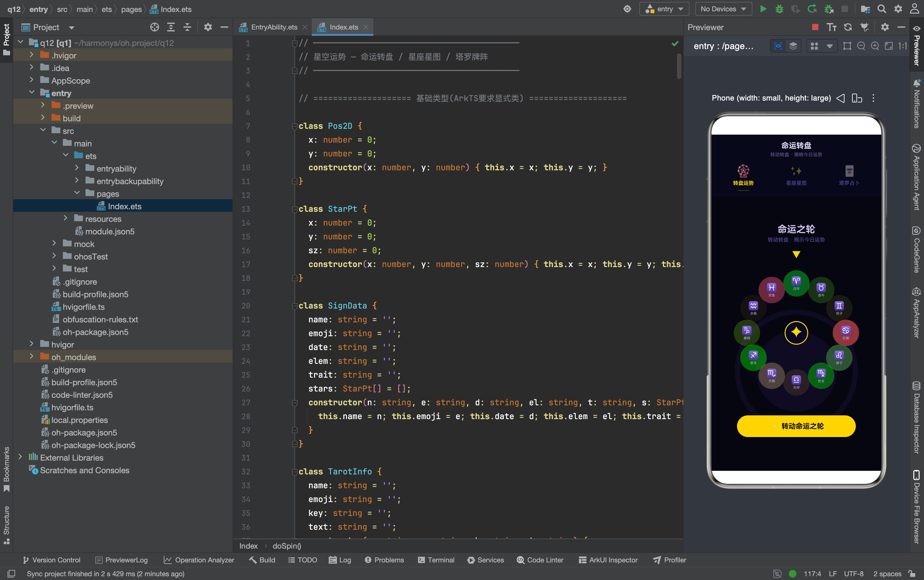
Task: Close the Index.ets editor tab
Action: point(366,27)
